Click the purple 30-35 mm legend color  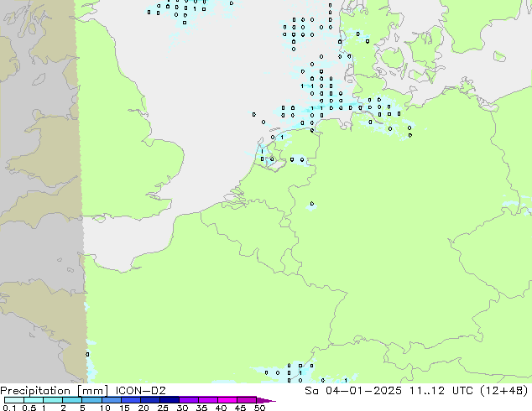(x=188, y=400)
